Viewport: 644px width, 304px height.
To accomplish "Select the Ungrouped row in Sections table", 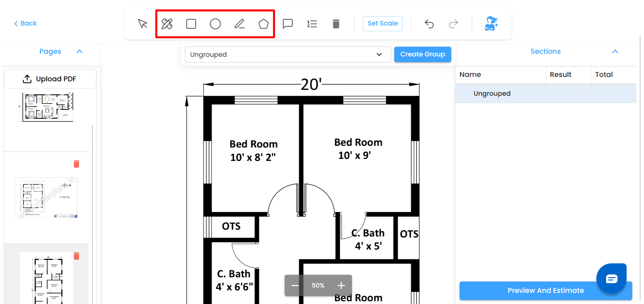I will pyautogui.click(x=546, y=93).
